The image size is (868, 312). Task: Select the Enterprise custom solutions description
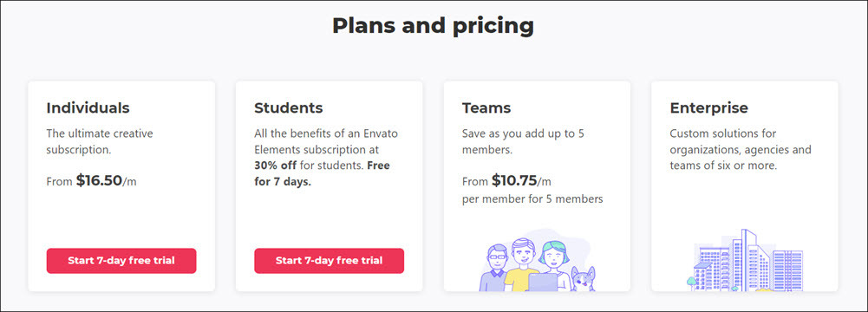(x=741, y=149)
